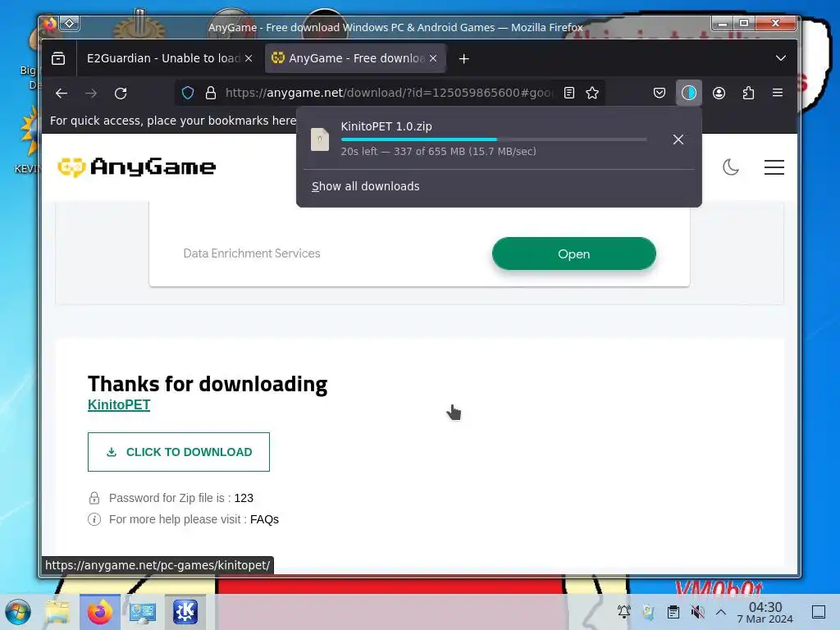Open the Extensions puzzle icon
The image size is (840, 630).
click(x=748, y=93)
